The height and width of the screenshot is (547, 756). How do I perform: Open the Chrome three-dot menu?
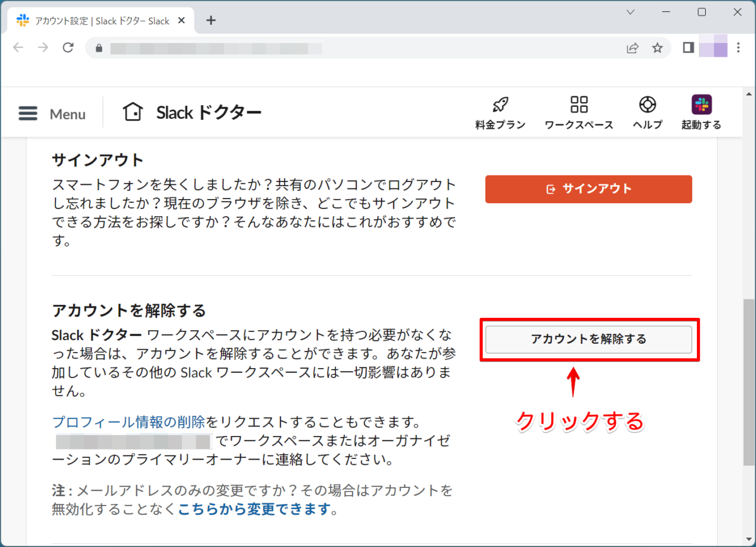[738, 48]
